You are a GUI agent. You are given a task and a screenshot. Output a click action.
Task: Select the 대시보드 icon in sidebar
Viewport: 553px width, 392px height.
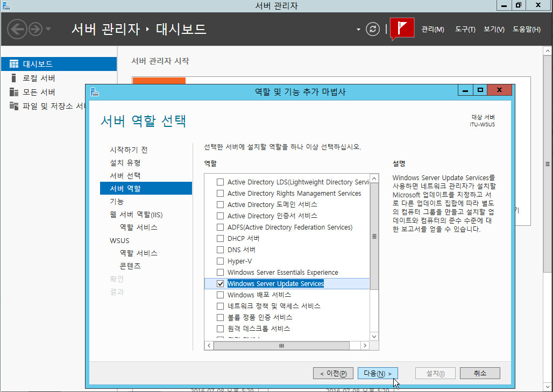(x=14, y=64)
